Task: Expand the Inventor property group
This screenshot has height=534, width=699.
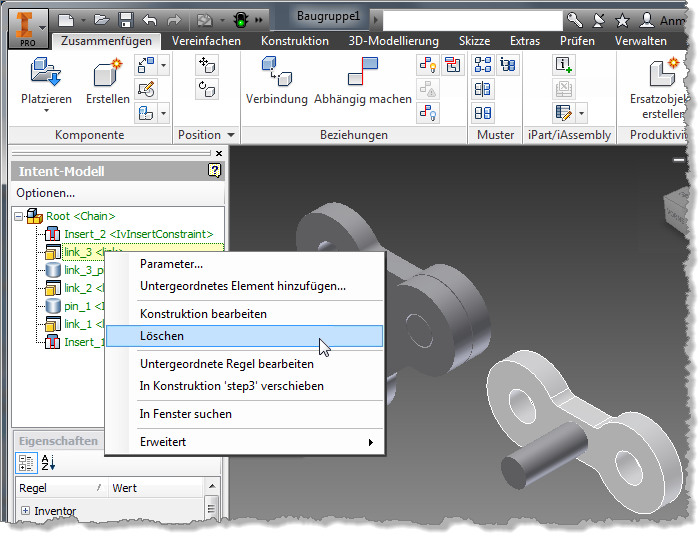Action: pyautogui.click(x=25, y=510)
